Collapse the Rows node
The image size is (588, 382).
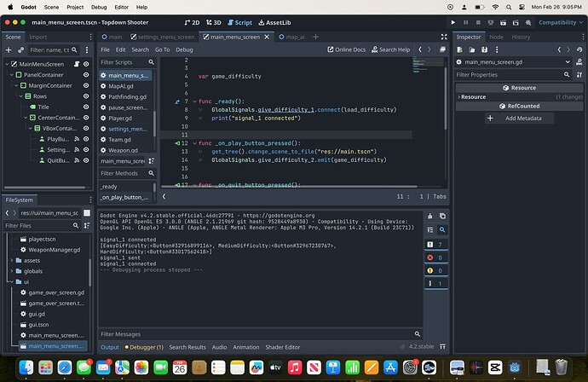(21, 96)
